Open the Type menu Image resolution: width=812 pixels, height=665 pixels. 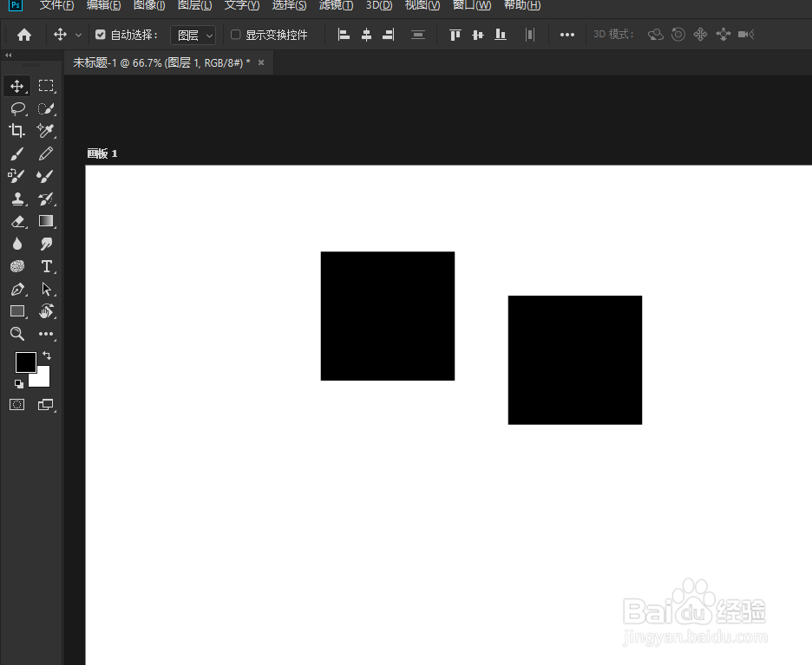pyautogui.click(x=242, y=6)
